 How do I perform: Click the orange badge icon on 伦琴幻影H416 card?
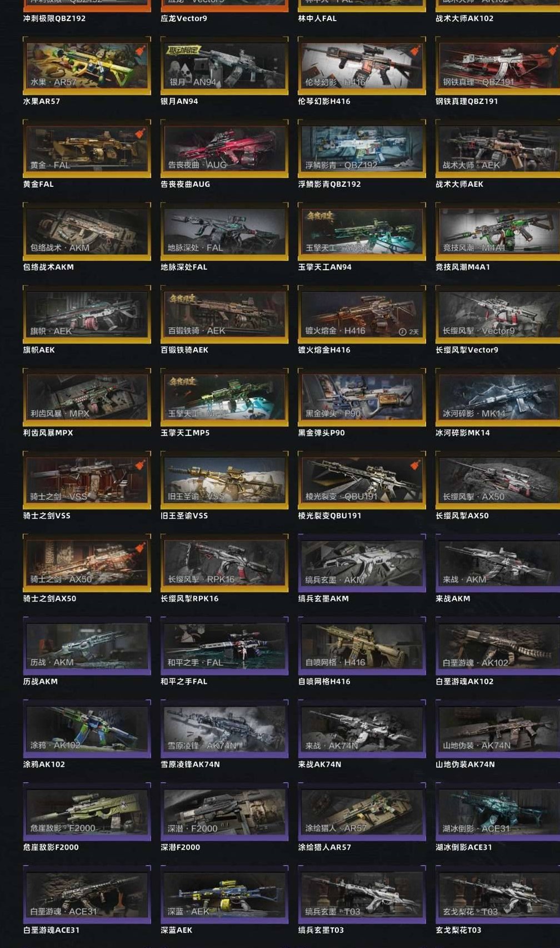[x=416, y=51]
